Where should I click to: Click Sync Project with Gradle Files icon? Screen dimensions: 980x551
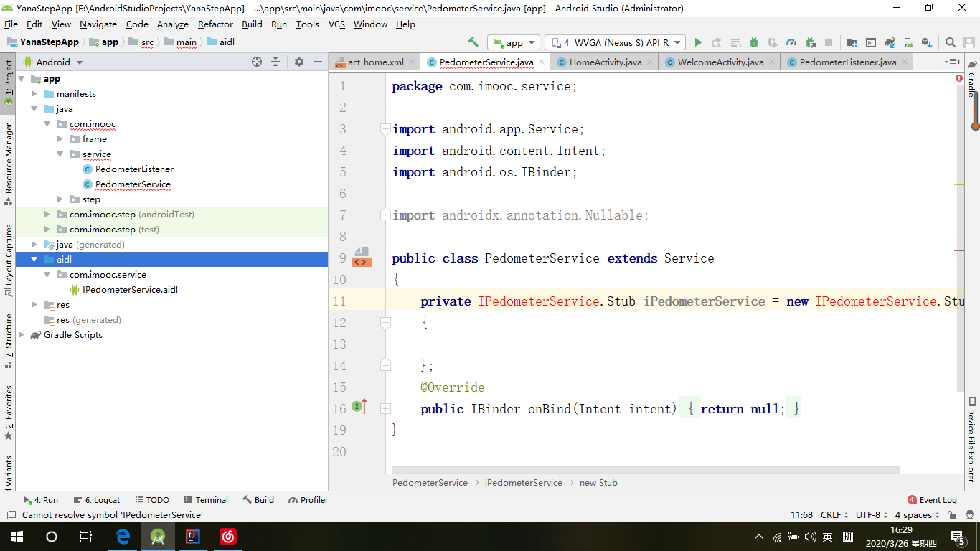tap(890, 42)
